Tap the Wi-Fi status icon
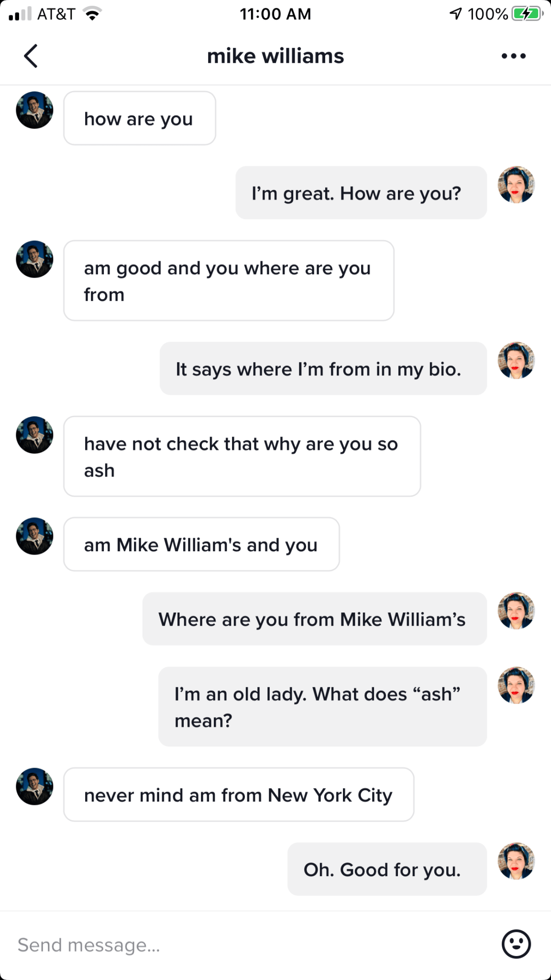 point(92,14)
